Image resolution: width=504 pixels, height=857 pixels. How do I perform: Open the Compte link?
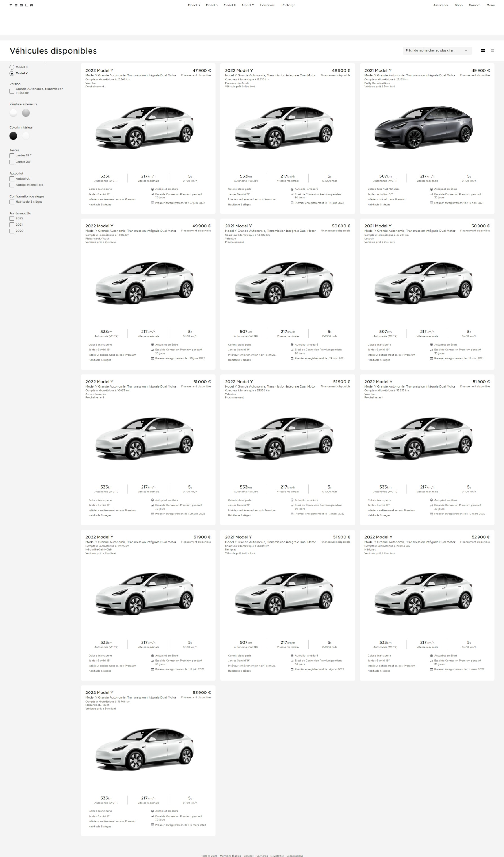pos(474,5)
